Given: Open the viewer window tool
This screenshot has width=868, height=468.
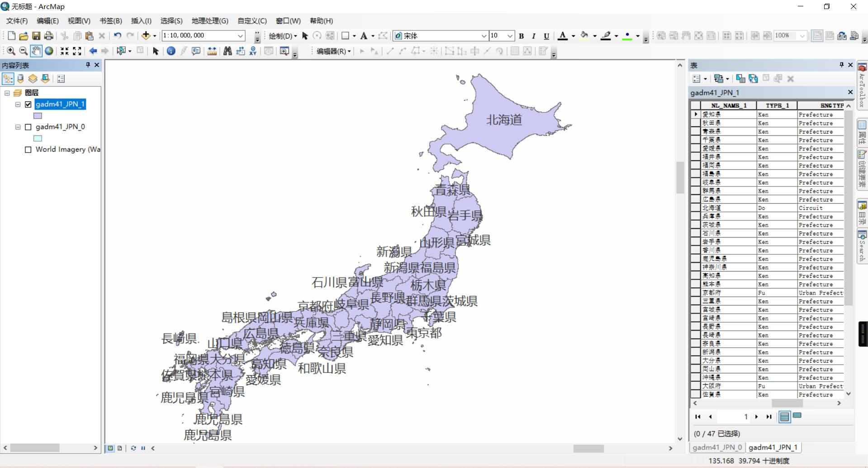Looking at the screenshot, I should tap(285, 51).
